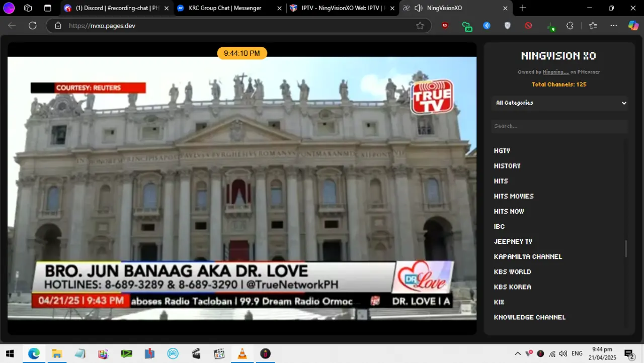Switch to IPTV NingVisionXO Web IPTV tab

pos(344,8)
